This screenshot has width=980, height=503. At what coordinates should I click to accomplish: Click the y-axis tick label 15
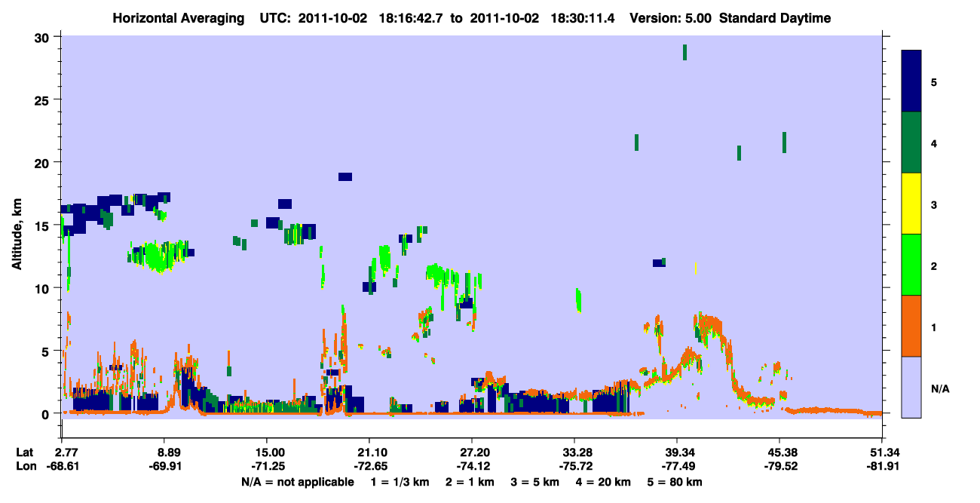tap(44, 225)
